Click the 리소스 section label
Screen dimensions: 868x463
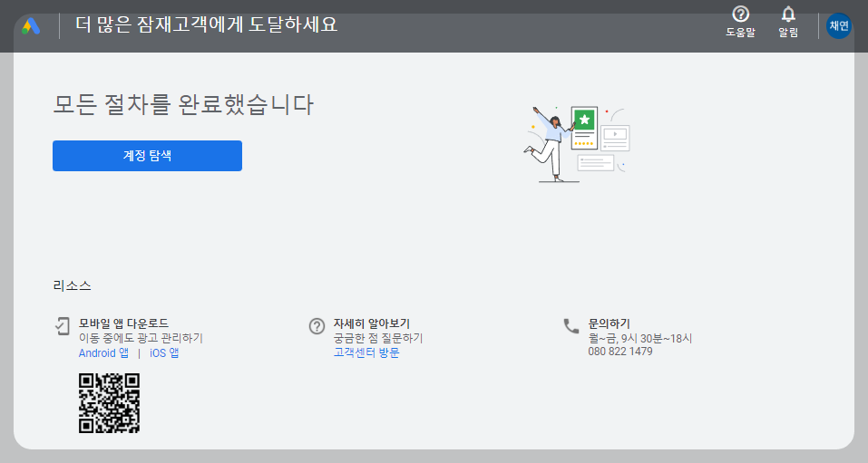pos(72,285)
